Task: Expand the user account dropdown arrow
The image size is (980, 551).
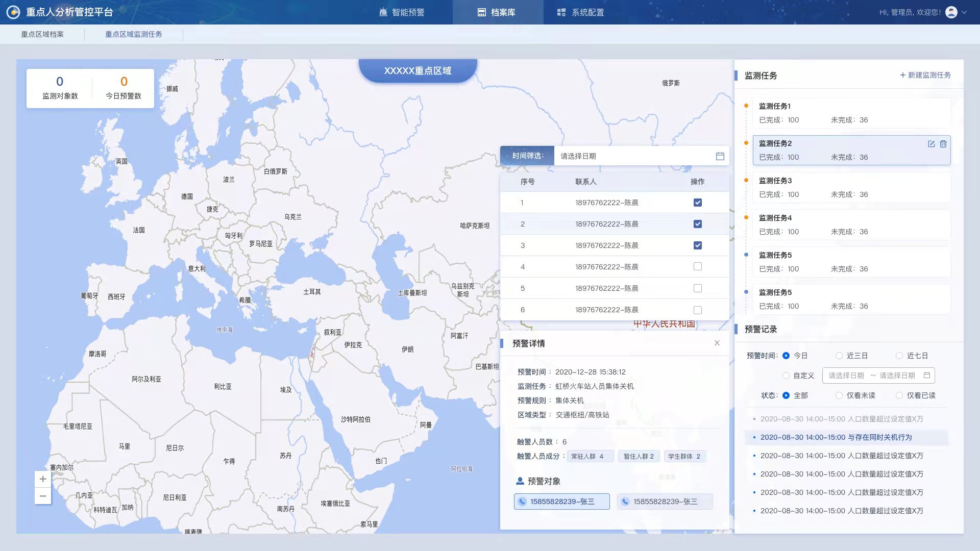Action: tap(964, 12)
